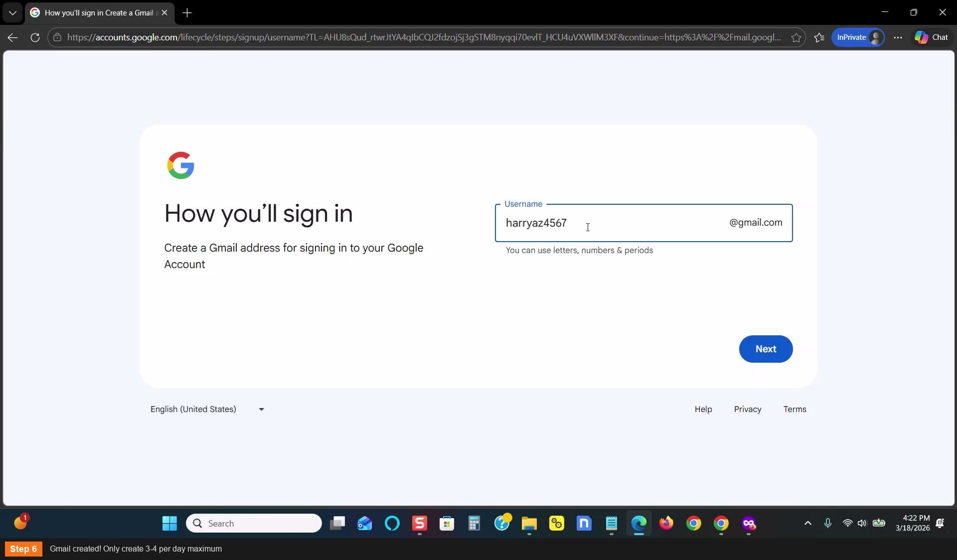Open the blue ring app icon in the taskbar
Viewport: 957px width, 560px height.
click(392, 523)
